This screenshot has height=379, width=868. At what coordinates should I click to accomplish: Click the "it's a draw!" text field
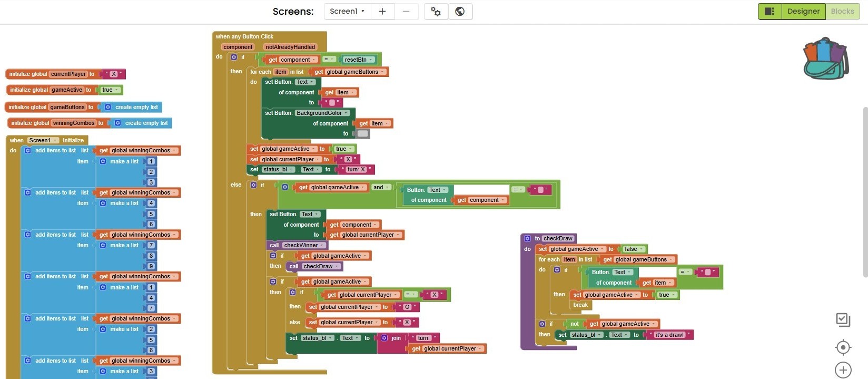click(x=669, y=335)
